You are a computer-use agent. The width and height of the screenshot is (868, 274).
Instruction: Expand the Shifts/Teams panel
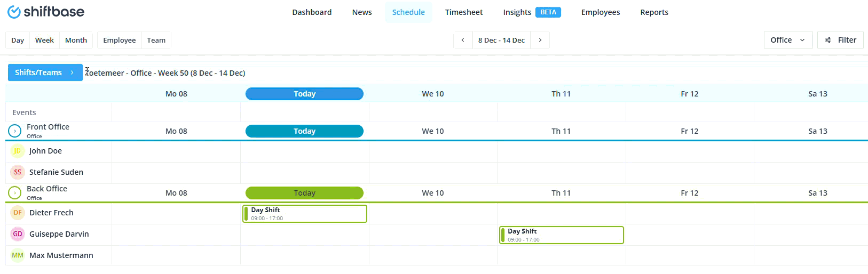click(x=45, y=72)
